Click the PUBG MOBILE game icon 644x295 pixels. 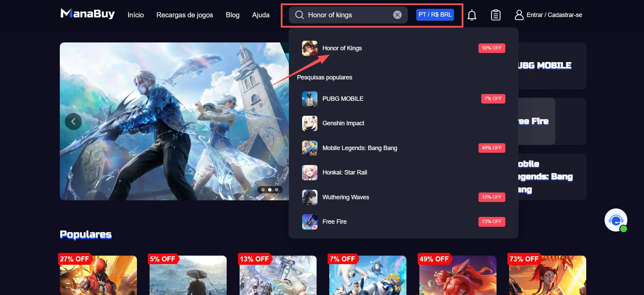pyautogui.click(x=310, y=99)
